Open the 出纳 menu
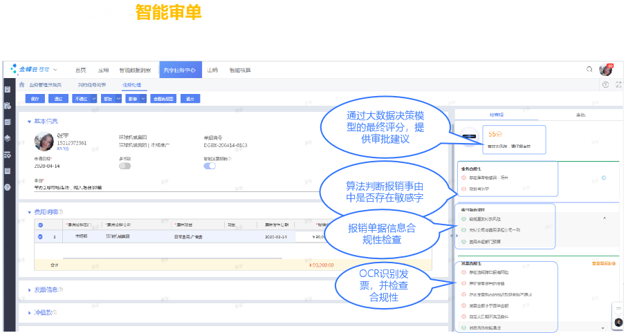The width and height of the screenshot is (644, 333). click(212, 70)
